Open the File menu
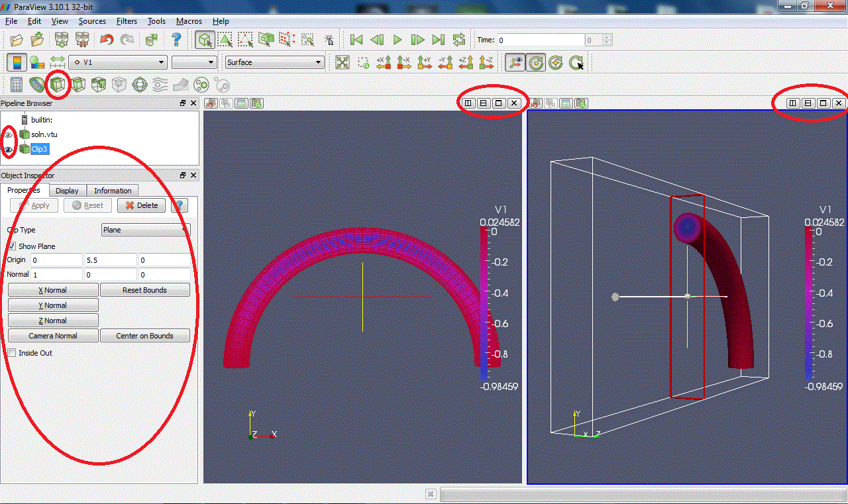 [11, 21]
